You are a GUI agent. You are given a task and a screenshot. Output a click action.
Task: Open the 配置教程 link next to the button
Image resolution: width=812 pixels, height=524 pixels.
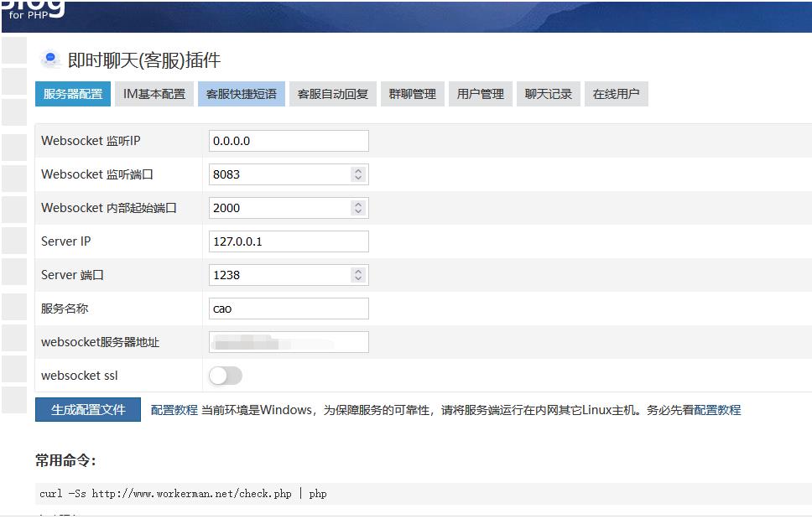(x=174, y=410)
